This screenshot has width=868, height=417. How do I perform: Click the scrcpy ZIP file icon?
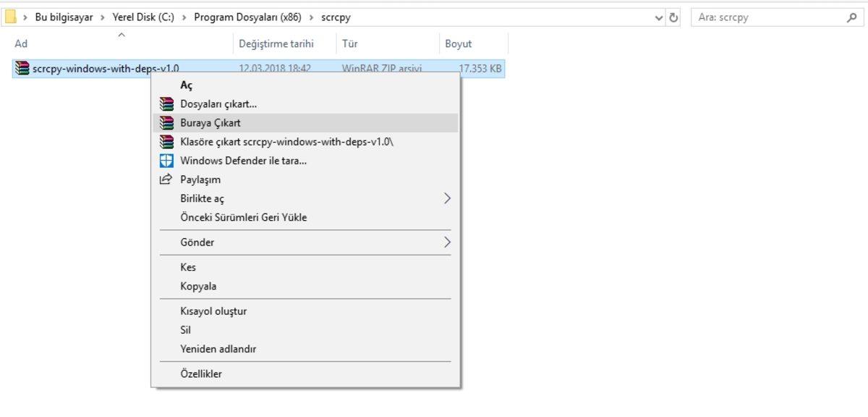[22, 69]
